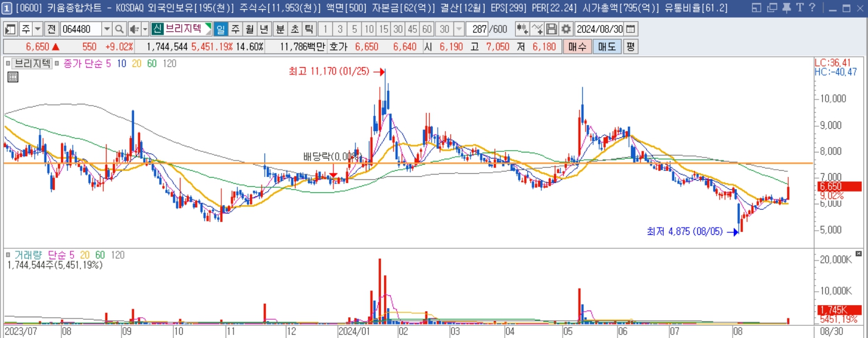Click the 1,745K volume tag on axis
868x338 pixels.
839,309
